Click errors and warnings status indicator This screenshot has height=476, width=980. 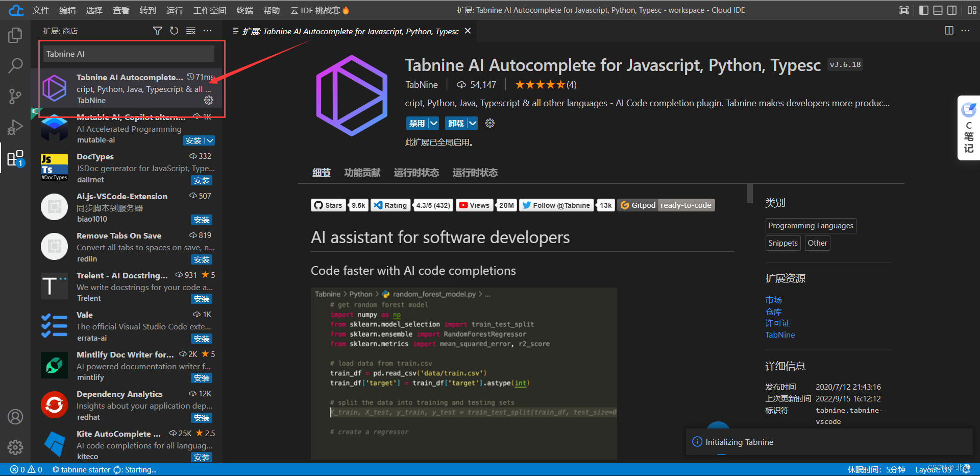pyautogui.click(x=26, y=470)
